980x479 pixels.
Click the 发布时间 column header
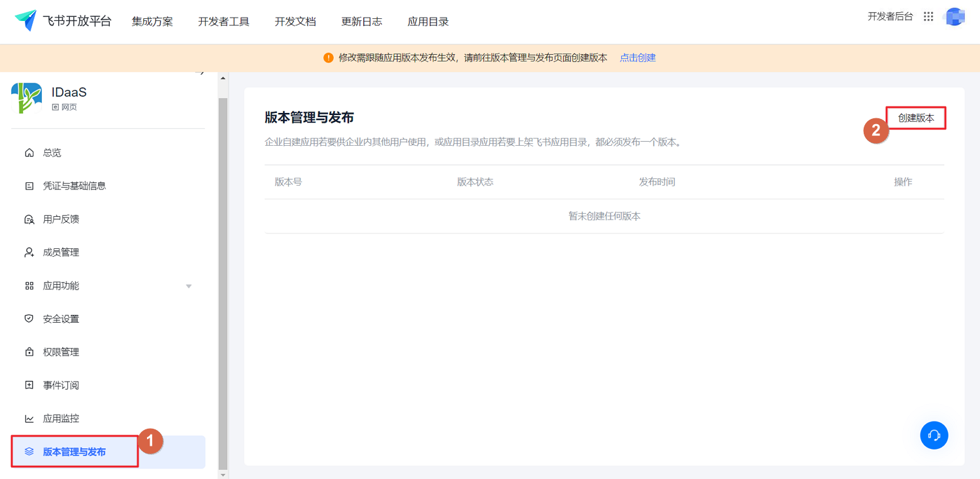click(x=657, y=182)
